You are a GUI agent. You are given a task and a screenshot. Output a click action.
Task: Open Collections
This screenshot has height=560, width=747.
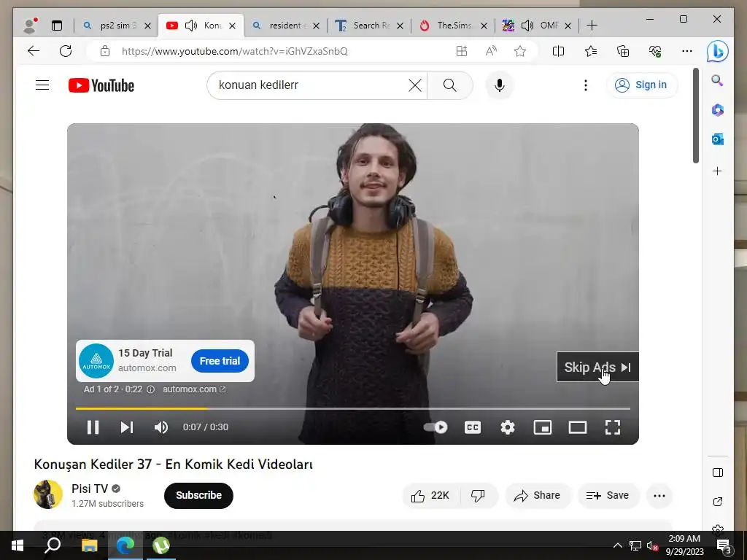623,51
